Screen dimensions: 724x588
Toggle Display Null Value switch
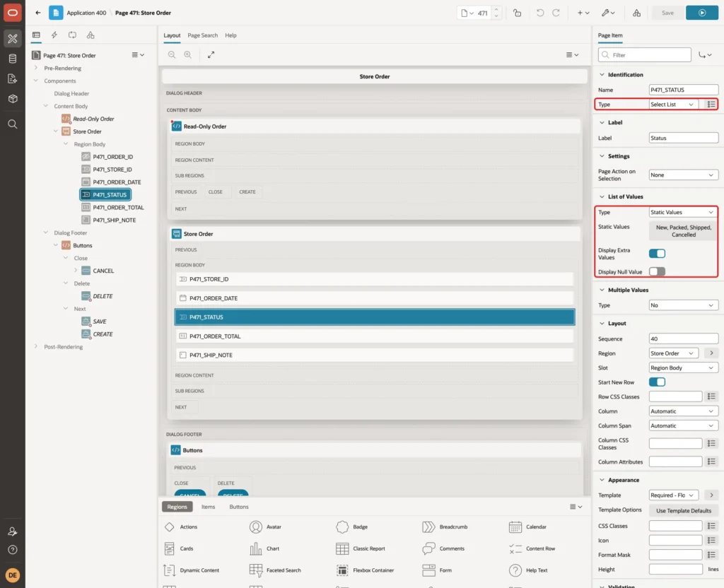click(657, 271)
